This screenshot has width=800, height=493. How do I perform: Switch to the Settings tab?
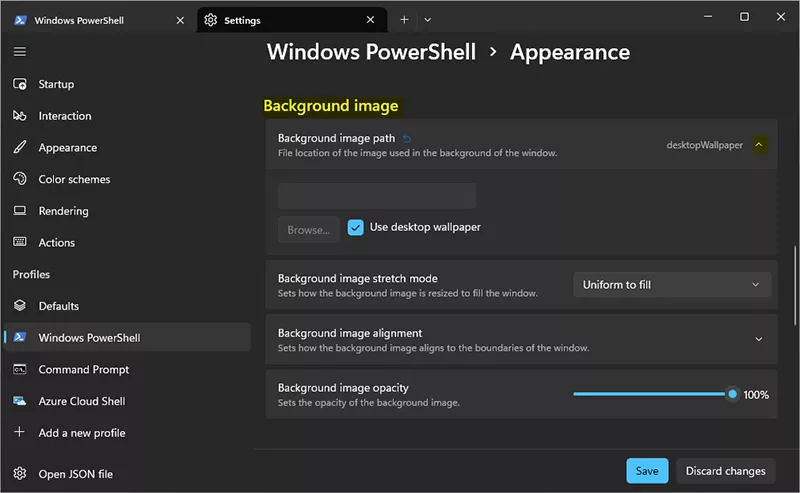[292, 20]
